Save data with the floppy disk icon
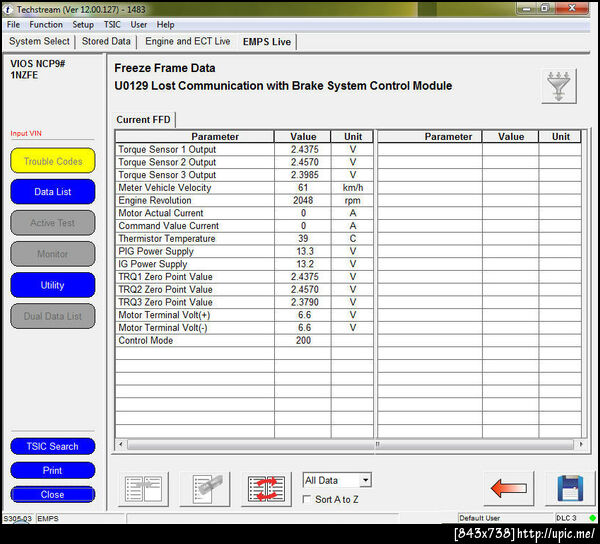Screen dimensions: 600x544 570,489
